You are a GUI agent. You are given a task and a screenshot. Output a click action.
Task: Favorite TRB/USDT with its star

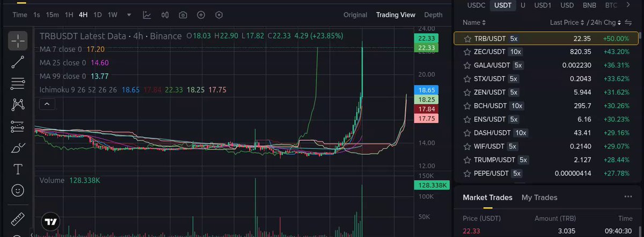click(x=467, y=39)
